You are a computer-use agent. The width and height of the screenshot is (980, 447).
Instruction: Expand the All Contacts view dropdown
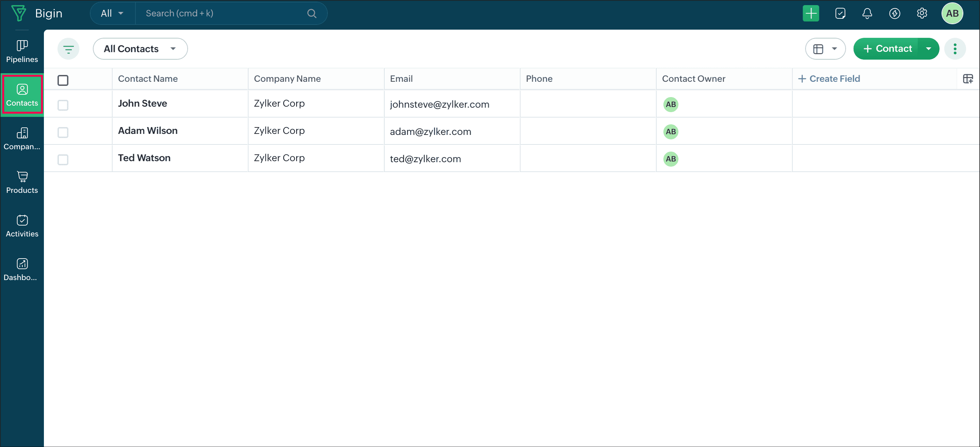[x=140, y=49]
